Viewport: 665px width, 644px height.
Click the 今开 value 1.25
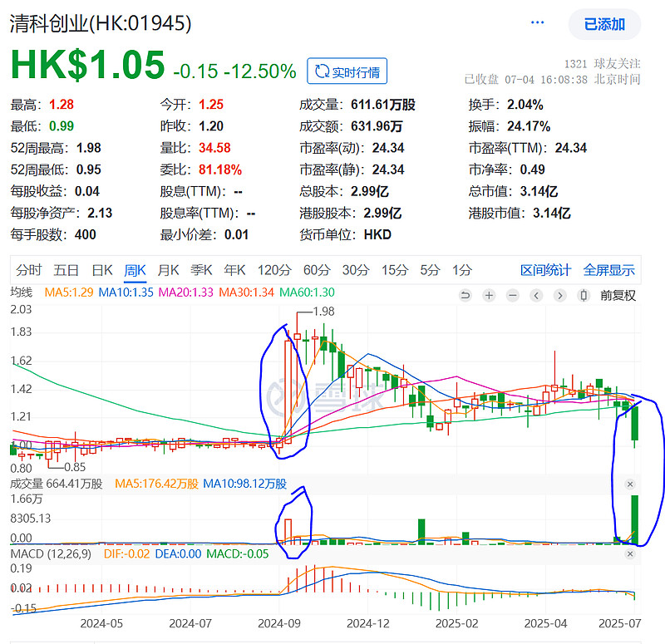pyautogui.click(x=211, y=105)
